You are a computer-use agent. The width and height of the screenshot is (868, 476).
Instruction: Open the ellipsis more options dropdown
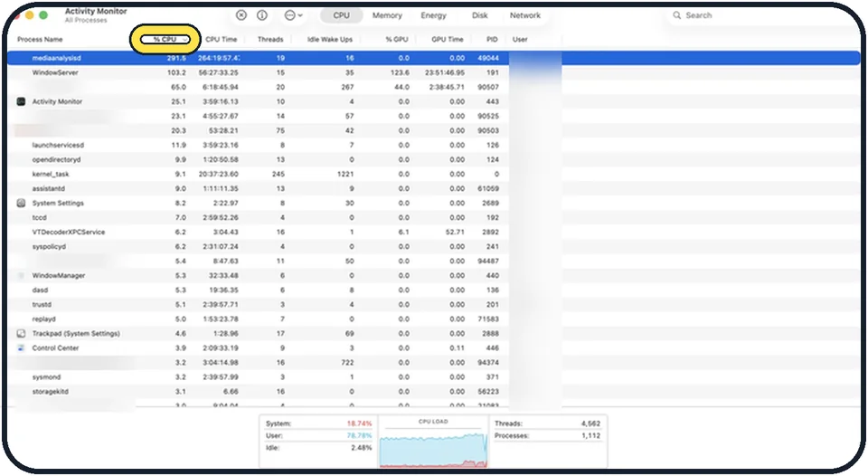(293, 15)
